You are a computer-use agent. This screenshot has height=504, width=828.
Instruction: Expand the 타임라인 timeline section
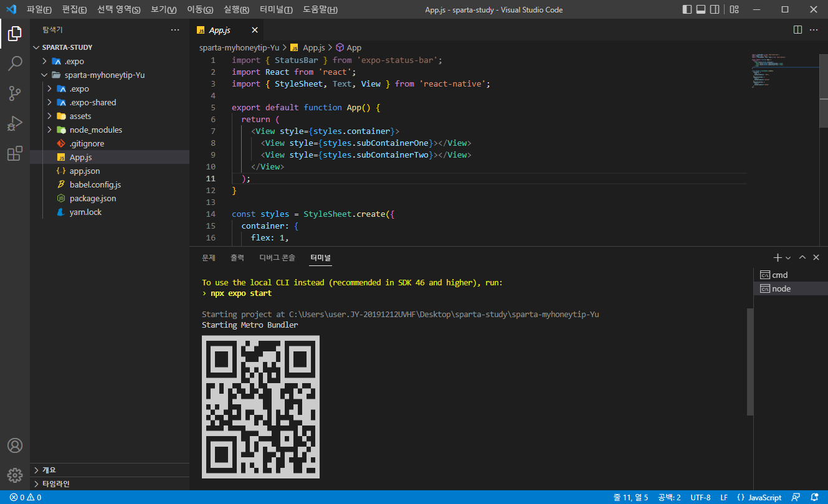point(110,483)
